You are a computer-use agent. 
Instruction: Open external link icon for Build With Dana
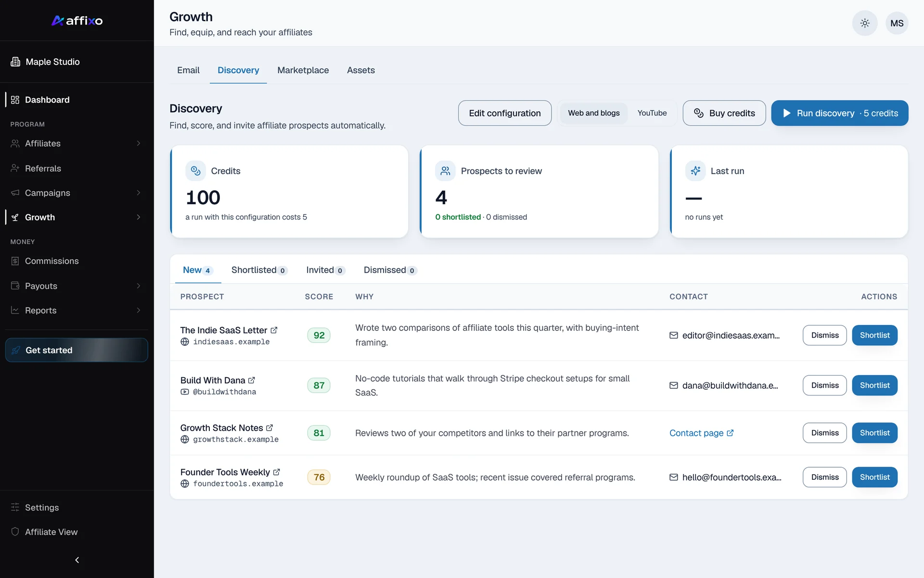tap(252, 380)
